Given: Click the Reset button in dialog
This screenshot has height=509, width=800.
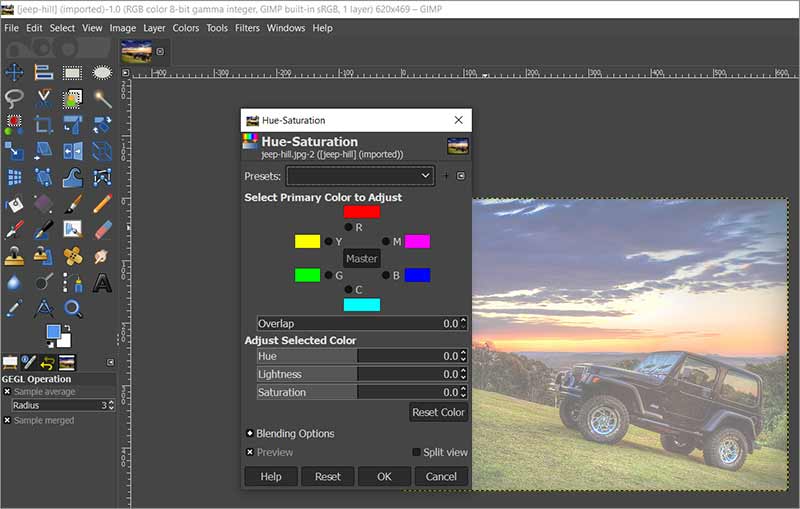Looking at the screenshot, I should coord(328,476).
